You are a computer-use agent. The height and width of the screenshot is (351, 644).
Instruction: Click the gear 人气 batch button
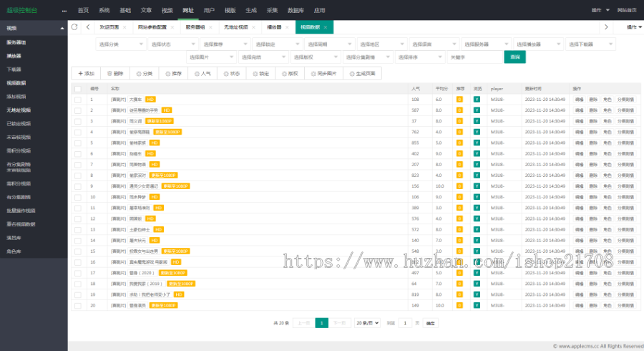(x=203, y=74)
